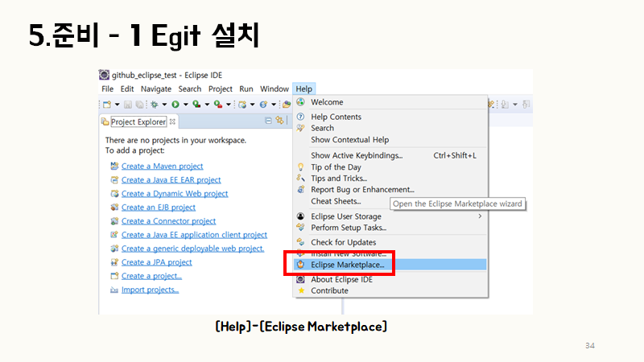
Task: Toggle Link with Editor in Project Explorer
Action: pos(279,120)
